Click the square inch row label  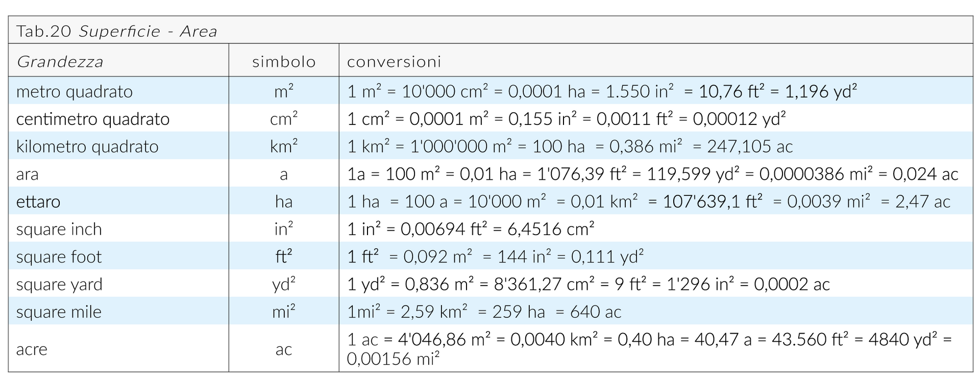coord(59,230)
